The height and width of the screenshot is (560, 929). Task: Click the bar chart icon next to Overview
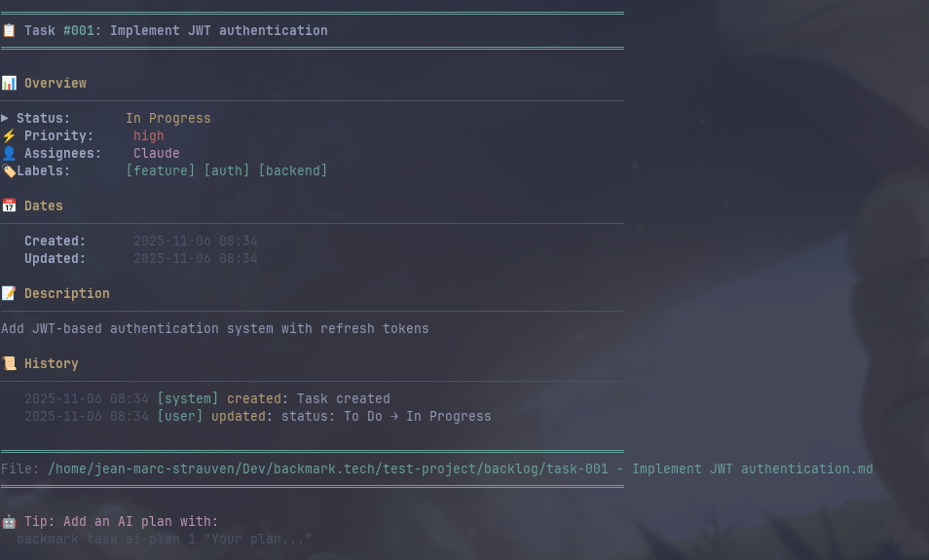9,83
